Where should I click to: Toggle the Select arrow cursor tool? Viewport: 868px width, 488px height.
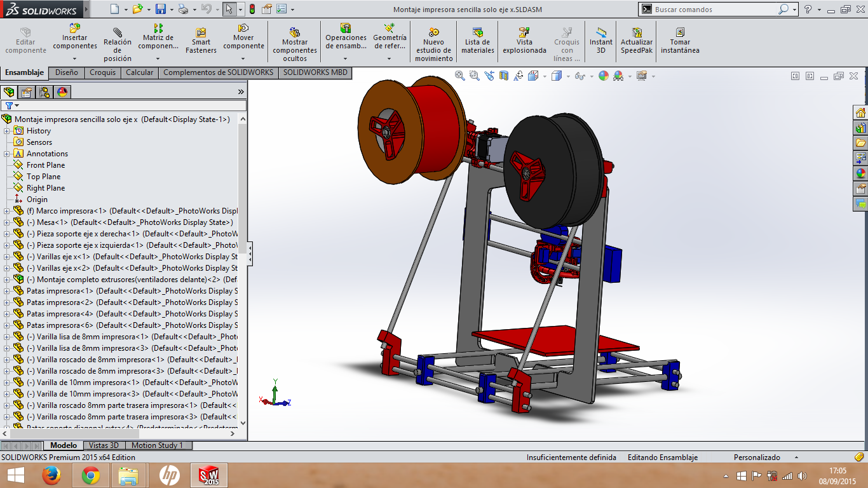coord(229,9)
